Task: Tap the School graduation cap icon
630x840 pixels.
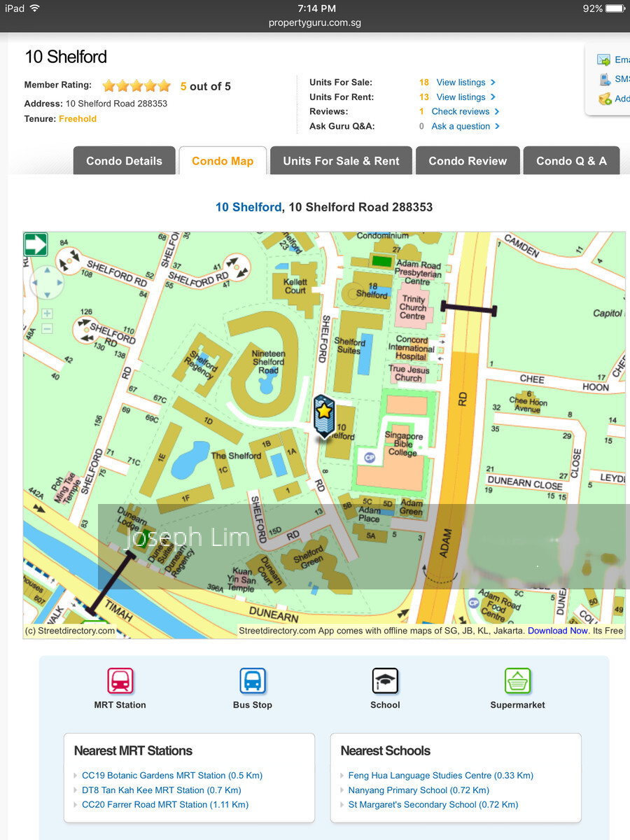Action: [385, 681]
